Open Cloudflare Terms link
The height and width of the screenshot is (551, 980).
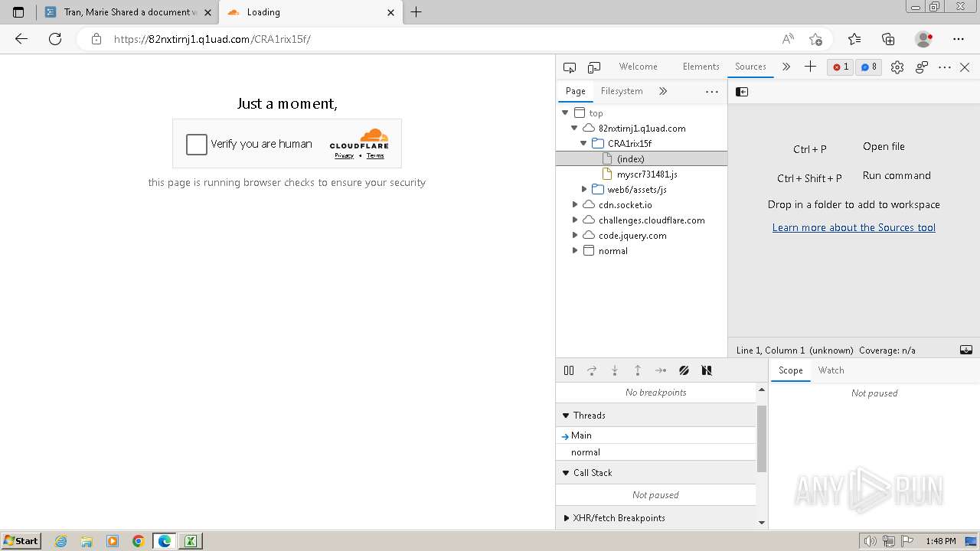[375, 156]
